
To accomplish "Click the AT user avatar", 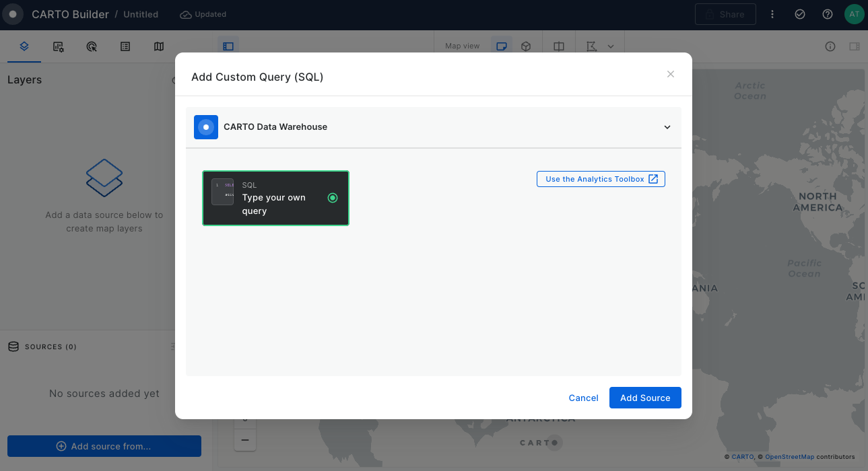I will click(x=854, y=14).
